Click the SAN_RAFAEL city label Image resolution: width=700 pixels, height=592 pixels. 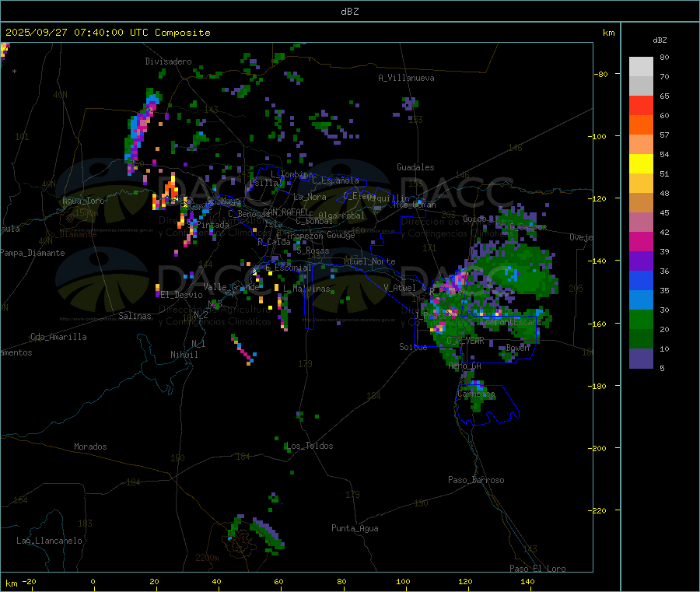[x=285, y=212]
